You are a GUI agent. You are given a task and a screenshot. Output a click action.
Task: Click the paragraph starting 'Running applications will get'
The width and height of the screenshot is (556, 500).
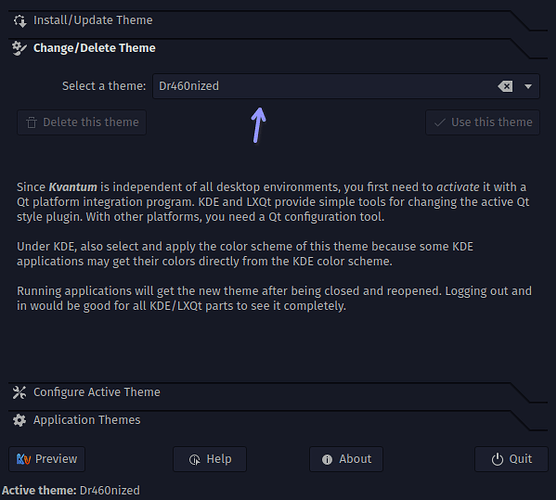click(274, 298)
